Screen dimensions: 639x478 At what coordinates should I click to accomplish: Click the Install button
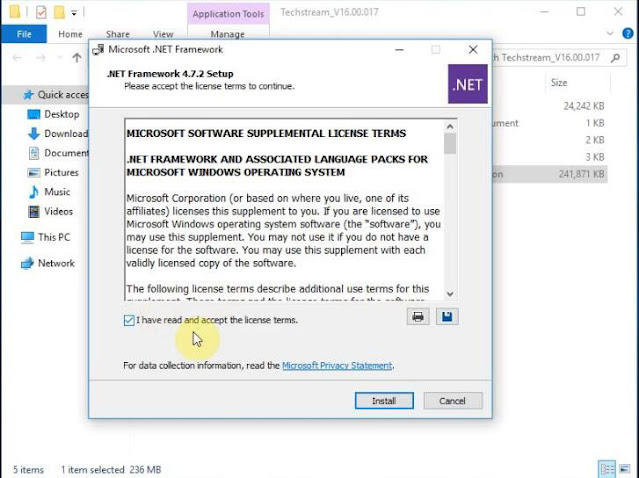[x=384, y=401]
